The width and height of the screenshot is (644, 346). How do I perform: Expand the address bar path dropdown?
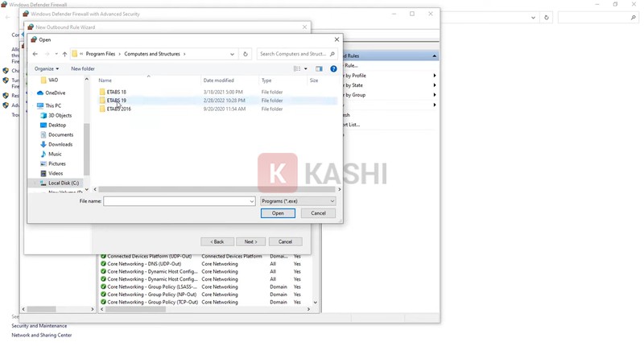(232, 54)
